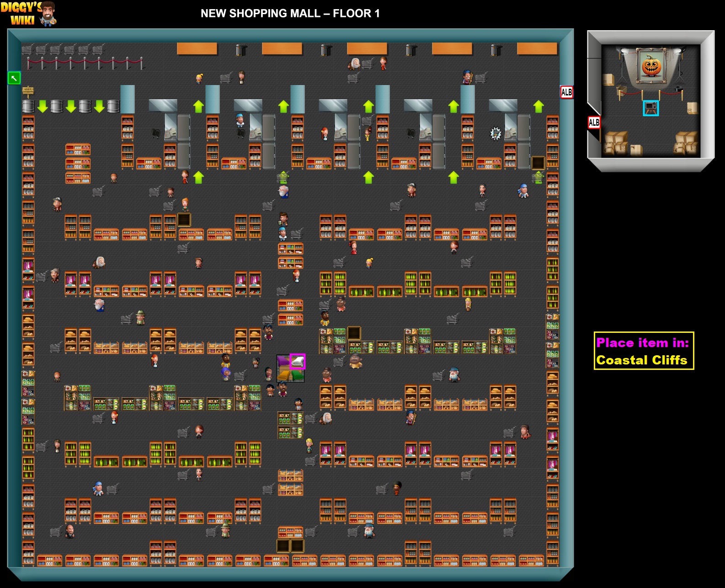Click the black top hat in inset room

pos(679,89)
